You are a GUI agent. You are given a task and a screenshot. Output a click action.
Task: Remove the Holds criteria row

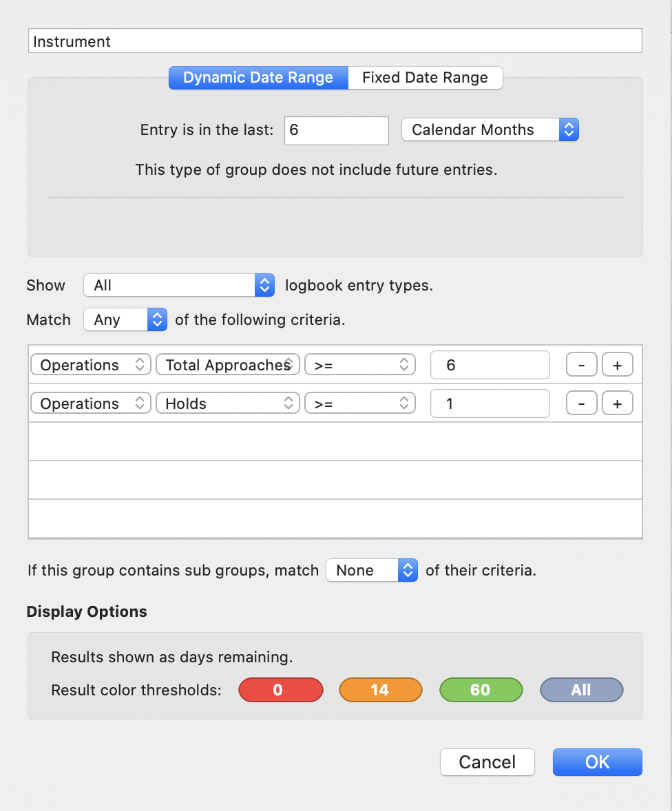pyautogui.click(x=582, y=403)
